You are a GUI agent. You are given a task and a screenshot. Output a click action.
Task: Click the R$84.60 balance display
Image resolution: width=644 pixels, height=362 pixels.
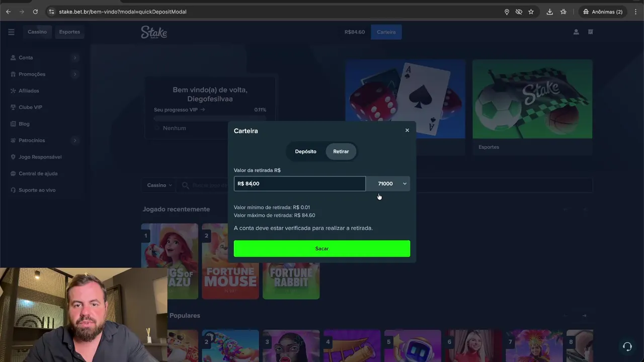click(x=354, y=32)
